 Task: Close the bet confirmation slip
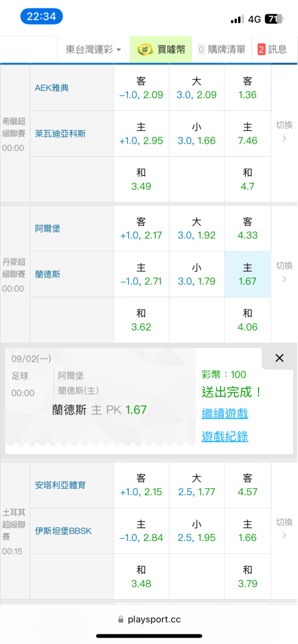tap(279, 358)
